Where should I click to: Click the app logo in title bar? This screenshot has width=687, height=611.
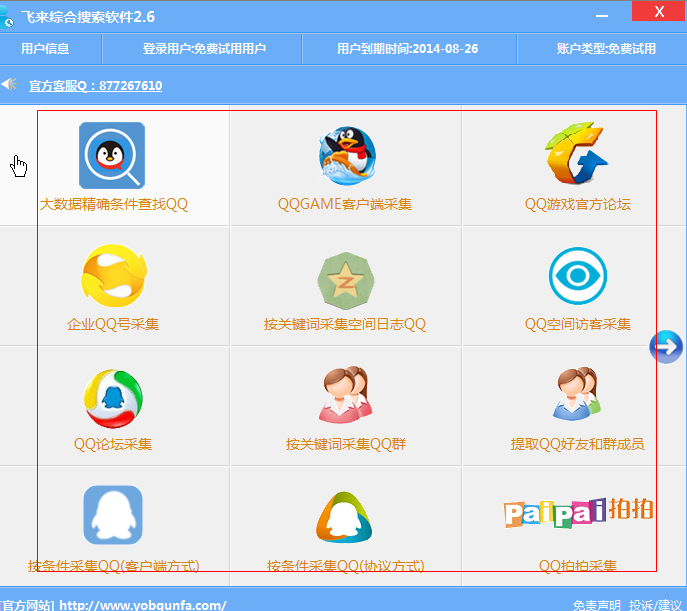click(x=6, y=18)
